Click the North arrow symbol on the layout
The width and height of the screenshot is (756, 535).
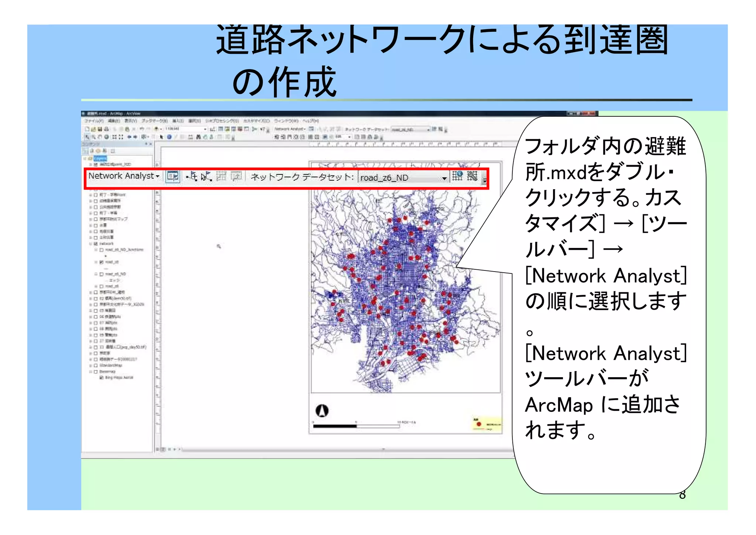coord(322,410)
